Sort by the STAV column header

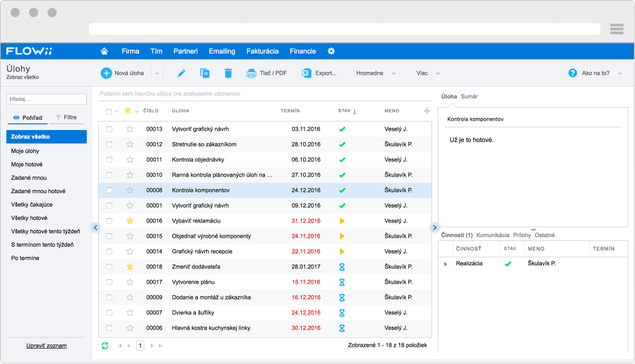(344, 110)
